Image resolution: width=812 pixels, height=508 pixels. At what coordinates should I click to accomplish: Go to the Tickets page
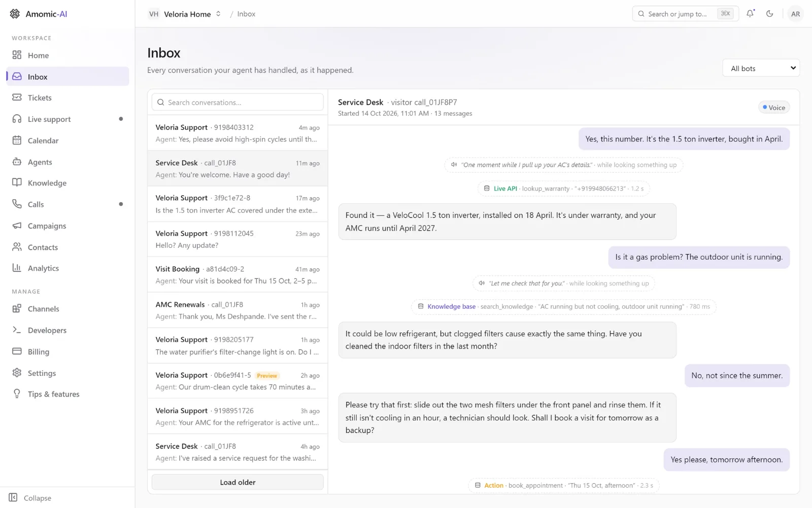[x=67, y=98]
